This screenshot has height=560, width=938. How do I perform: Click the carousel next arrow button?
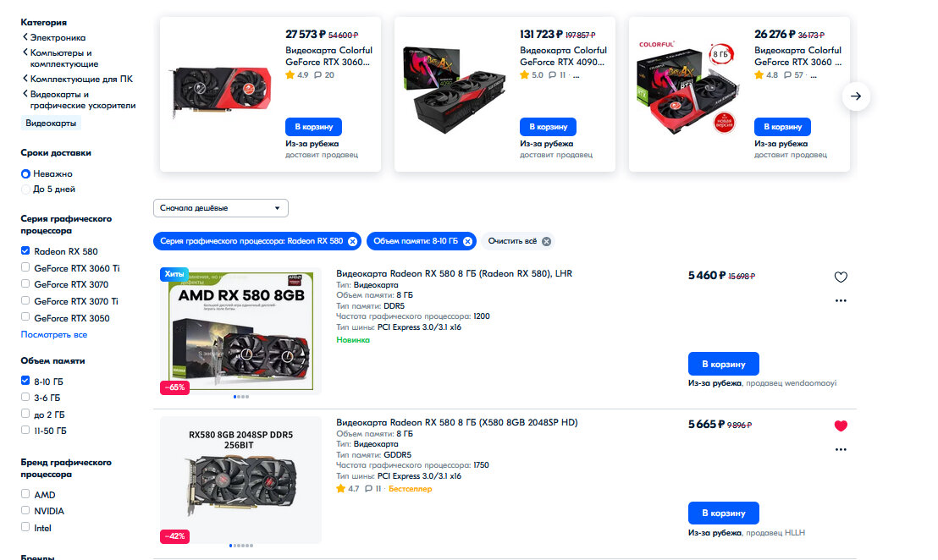(855, 96)
